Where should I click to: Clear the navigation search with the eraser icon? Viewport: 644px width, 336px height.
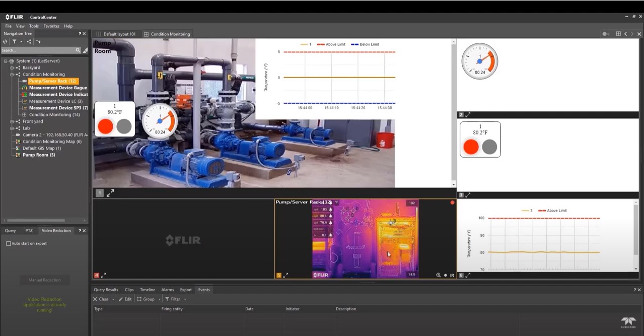pos(85,50)
